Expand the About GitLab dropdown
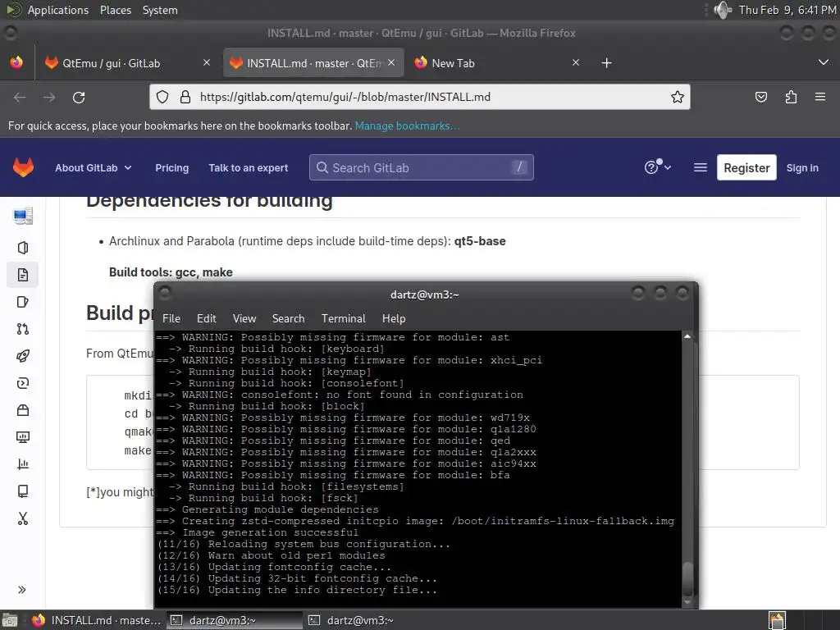The image size is (840, 630). tap(94, 167)
